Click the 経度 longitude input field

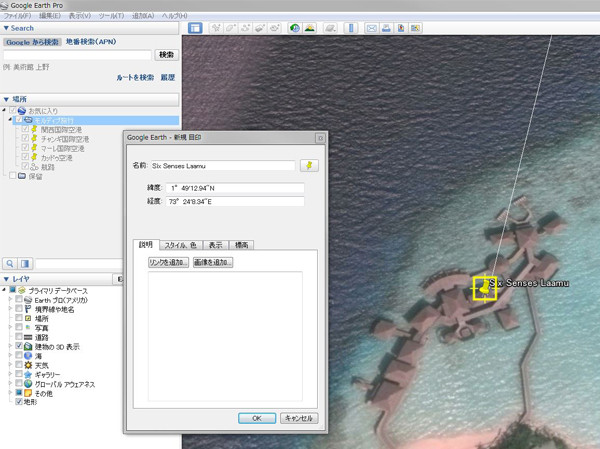(x=235, y=201)
